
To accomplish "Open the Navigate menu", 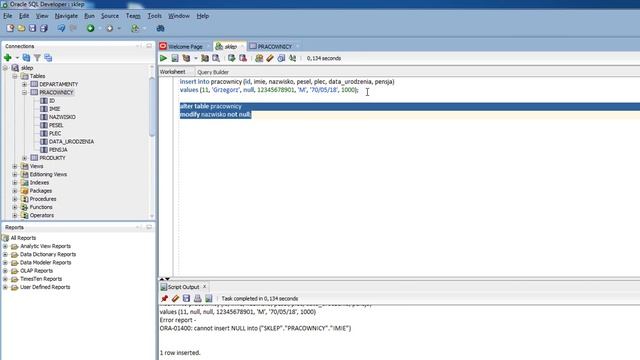I will [66, 16].
